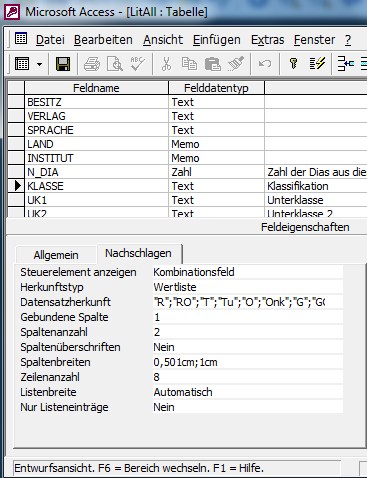The height and width of the screenshot is (478, 367).
Task: Click the Cut scissors icon
Action: pos(166,63)
